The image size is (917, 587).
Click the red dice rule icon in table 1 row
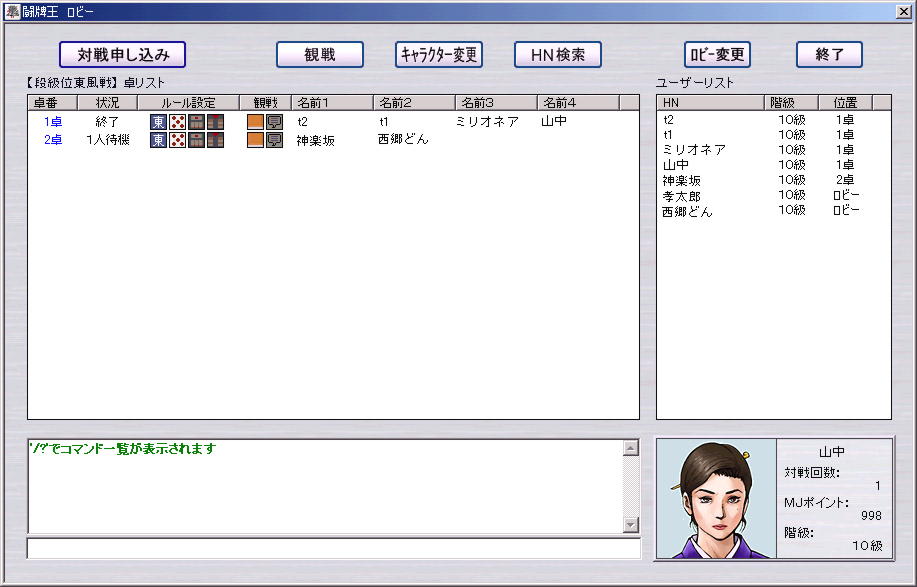pos(178,122)
